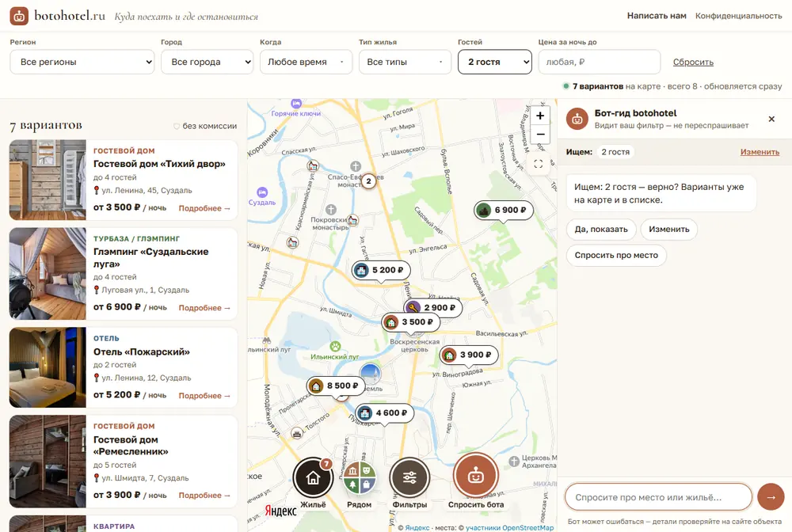Open Написать нам in header
The height and width of the screenshot is (532, 792).
click(x=657, y=16)
